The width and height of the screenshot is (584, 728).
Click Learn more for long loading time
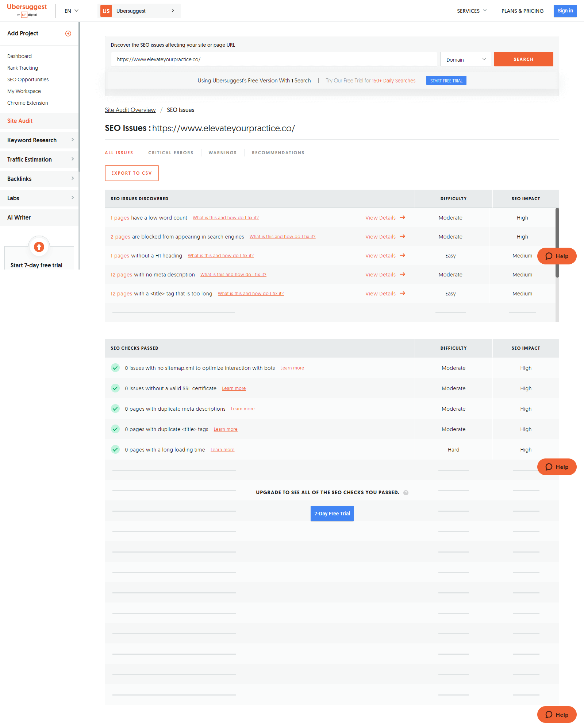click(x=223, y=450)
